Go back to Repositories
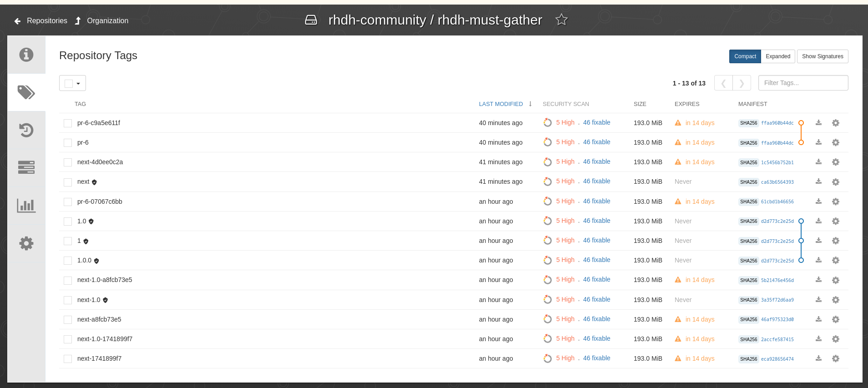Image resolution: width=868 pixels, height=388 pixels. 41,21
